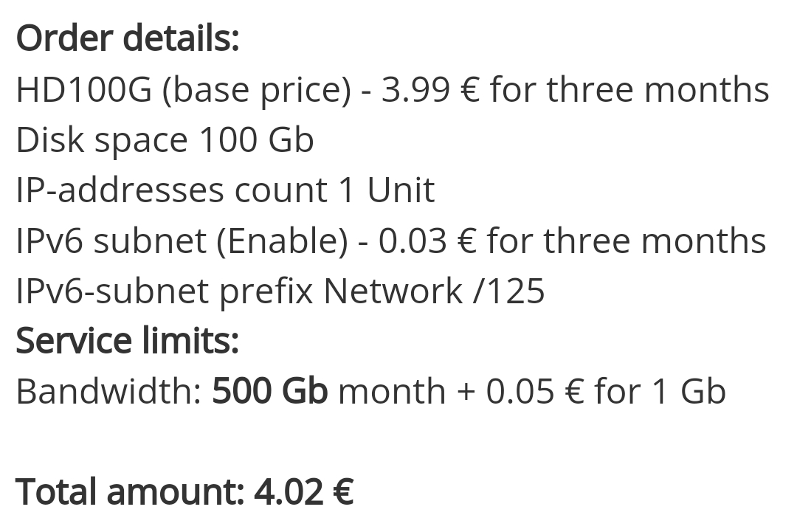
Task: Click the bold "500 Gb" bandwidth limit
Action: pos(269,392)
